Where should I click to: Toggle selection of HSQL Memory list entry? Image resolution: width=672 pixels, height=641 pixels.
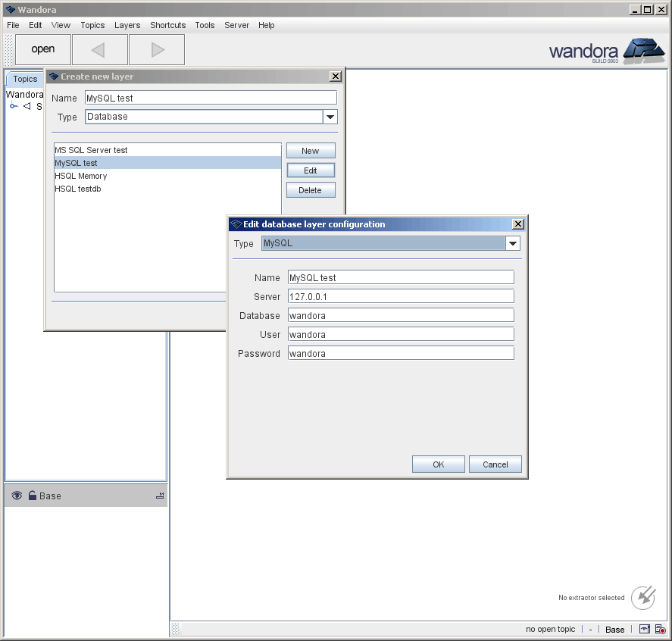[80, 176]
